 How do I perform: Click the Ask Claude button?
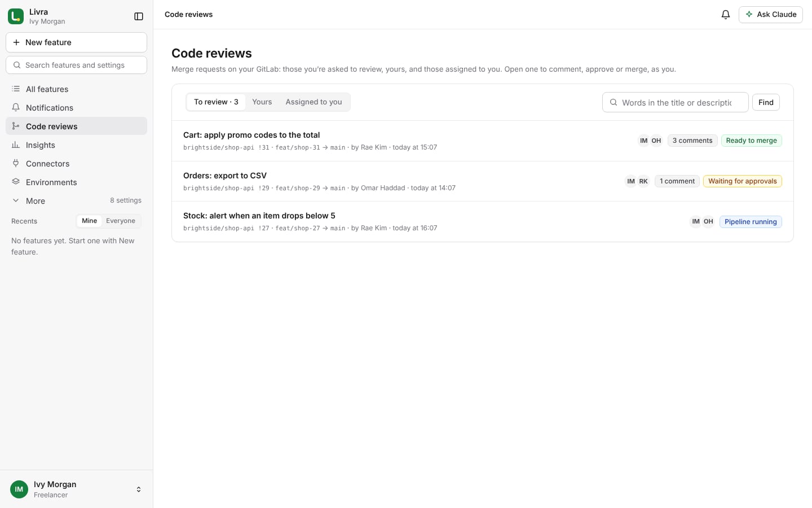[770, 15]
